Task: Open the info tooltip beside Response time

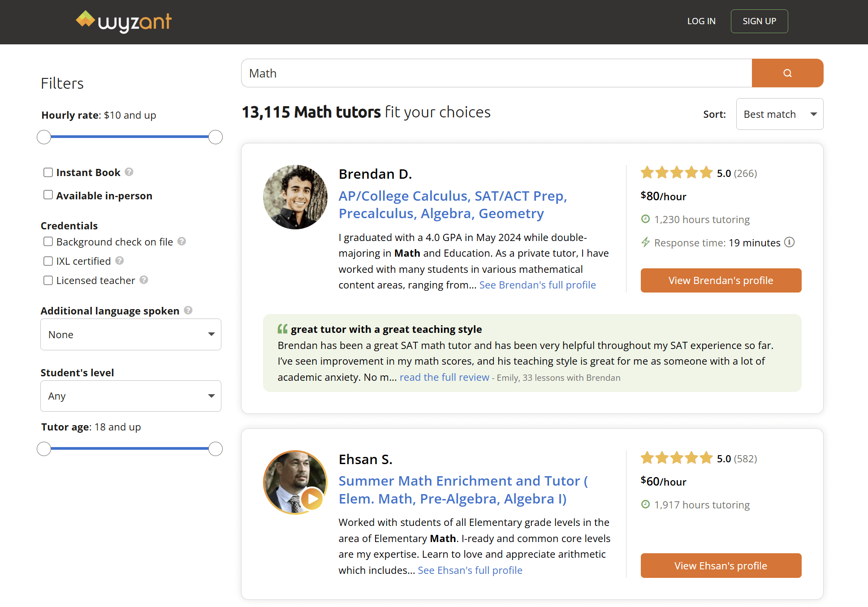Action: click(x=790, y=242)
